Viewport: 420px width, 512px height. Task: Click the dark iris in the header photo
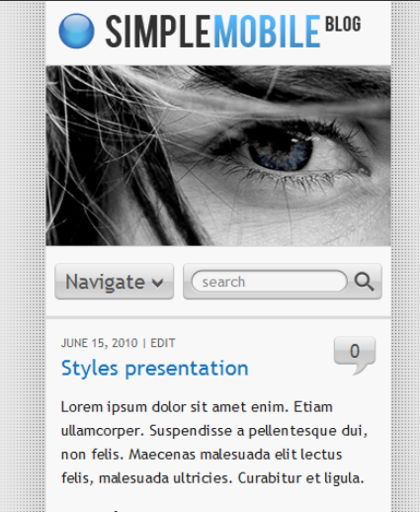pos(281,149)
